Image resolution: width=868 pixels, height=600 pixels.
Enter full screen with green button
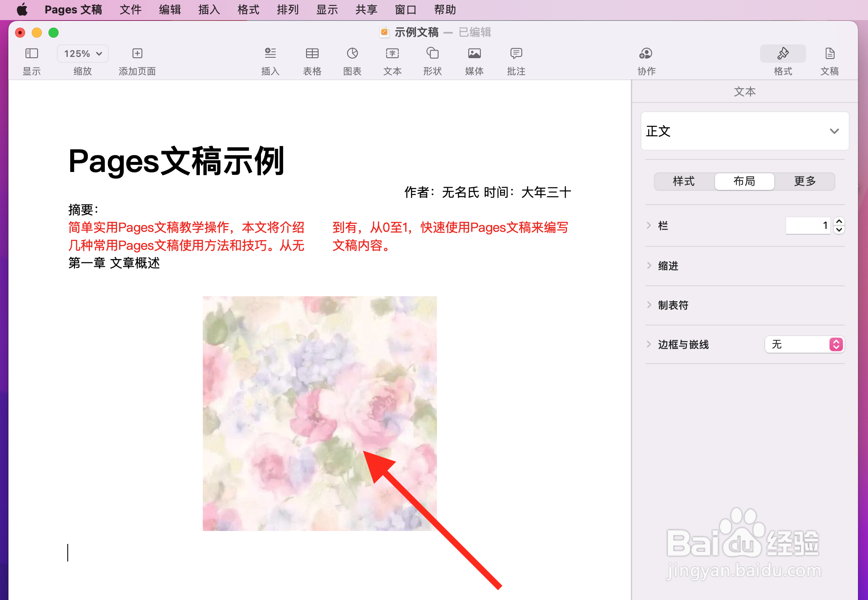click(54, 33)
